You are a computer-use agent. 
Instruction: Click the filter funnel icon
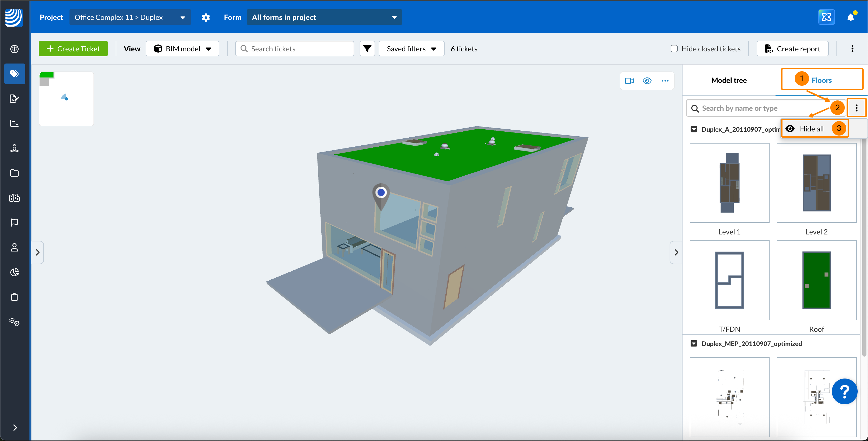[x=367, y=49]
